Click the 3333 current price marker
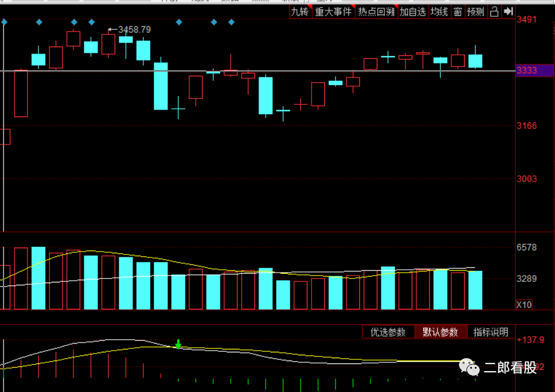Image resolution: width=555 pixels, height=392 pixels. click(x=535, y=70)
